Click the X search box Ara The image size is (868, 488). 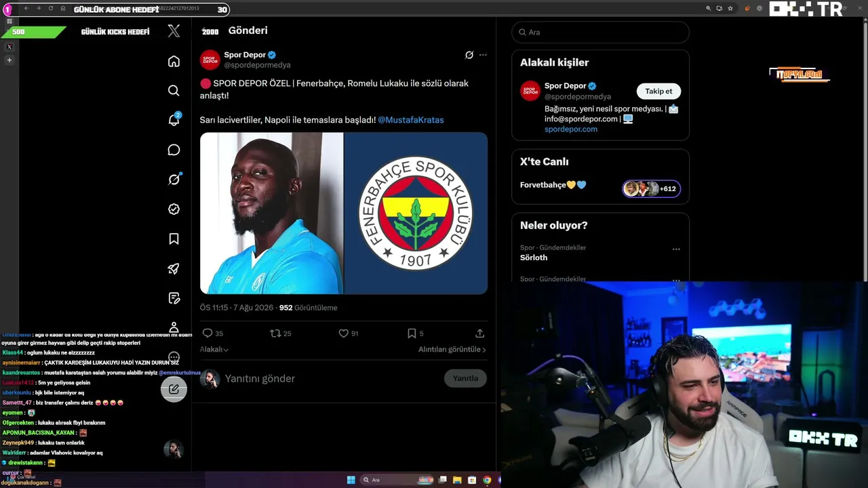tap(600, 32)
